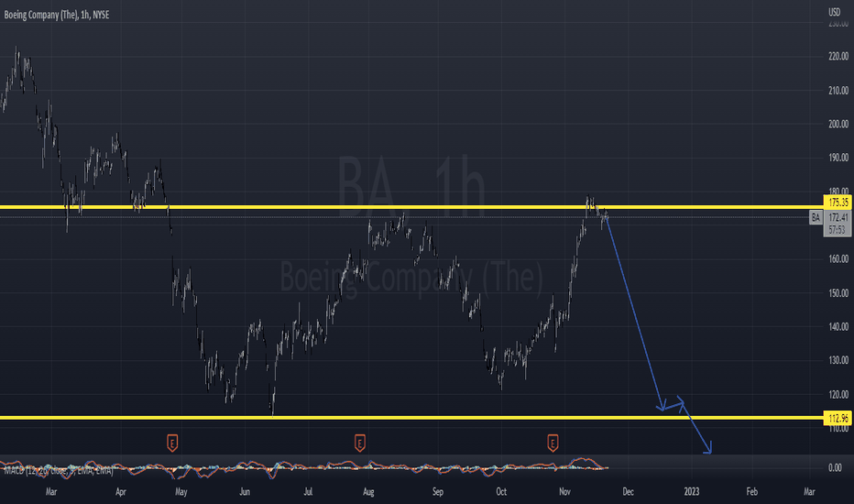The height and width of the screenshot is (504, 854).
Task: Click the Boeing Company 1h NYSE chart title
Action: tap(57, 16)
